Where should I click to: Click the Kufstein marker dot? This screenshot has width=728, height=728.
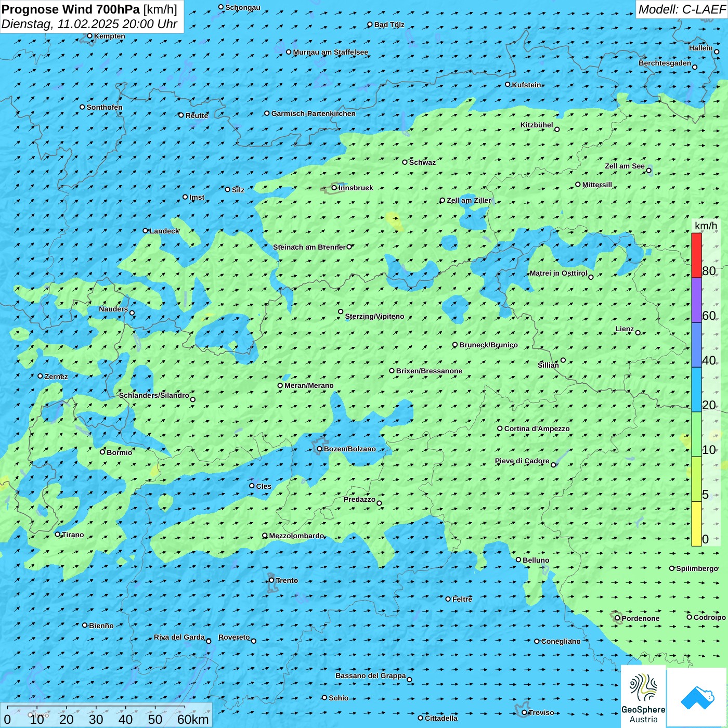pyautogui.click(x=508, y=84)
